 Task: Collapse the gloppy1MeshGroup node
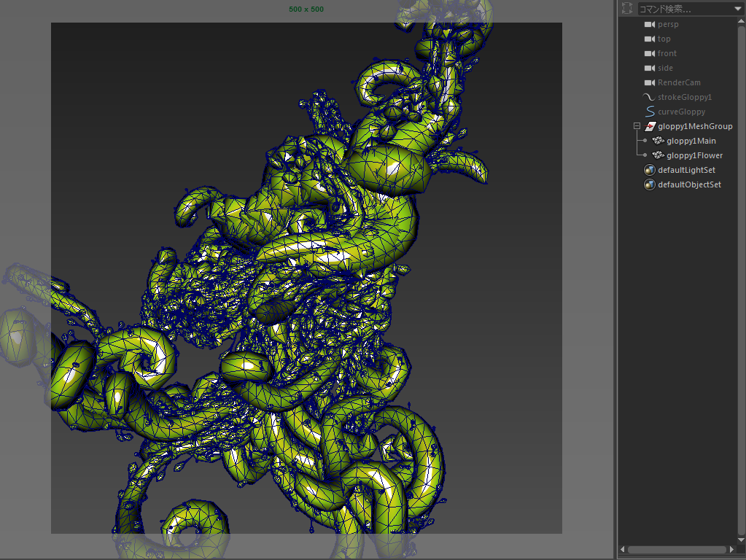[x=637, y=126]
